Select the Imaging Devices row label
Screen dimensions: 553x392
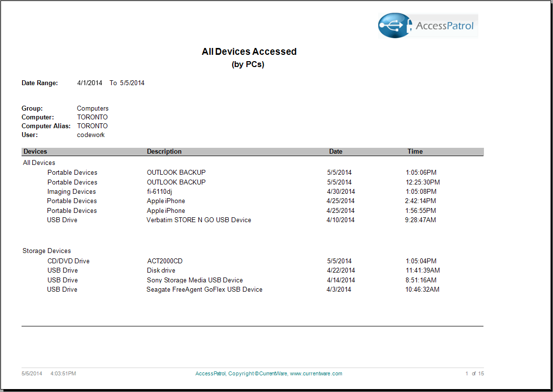(72, 191)
